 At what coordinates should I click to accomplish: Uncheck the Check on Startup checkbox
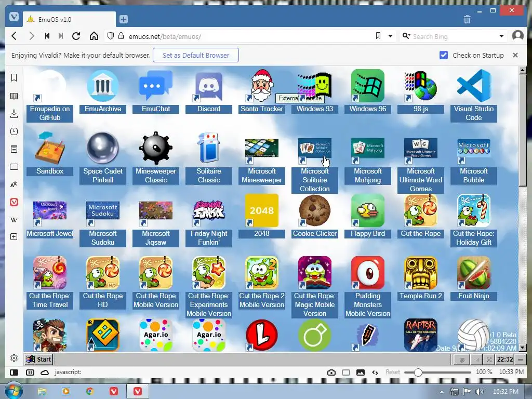coord(444,55)
